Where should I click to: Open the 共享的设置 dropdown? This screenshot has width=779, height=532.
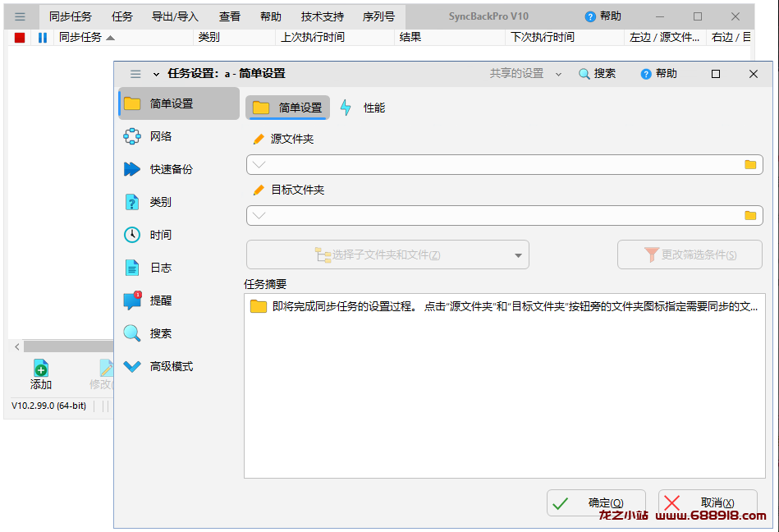(525, 74)
